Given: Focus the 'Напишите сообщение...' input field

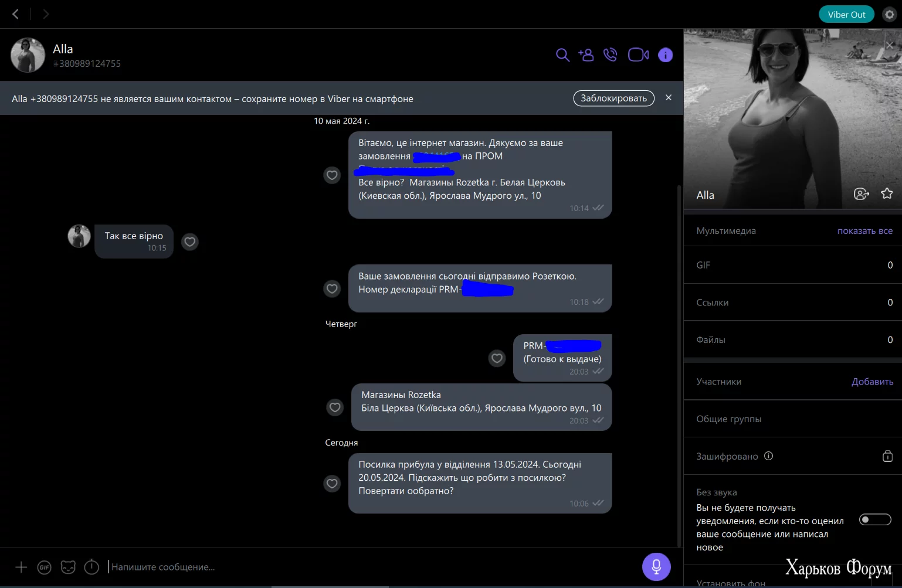Looking at the screenshot, I should (372, 567).
